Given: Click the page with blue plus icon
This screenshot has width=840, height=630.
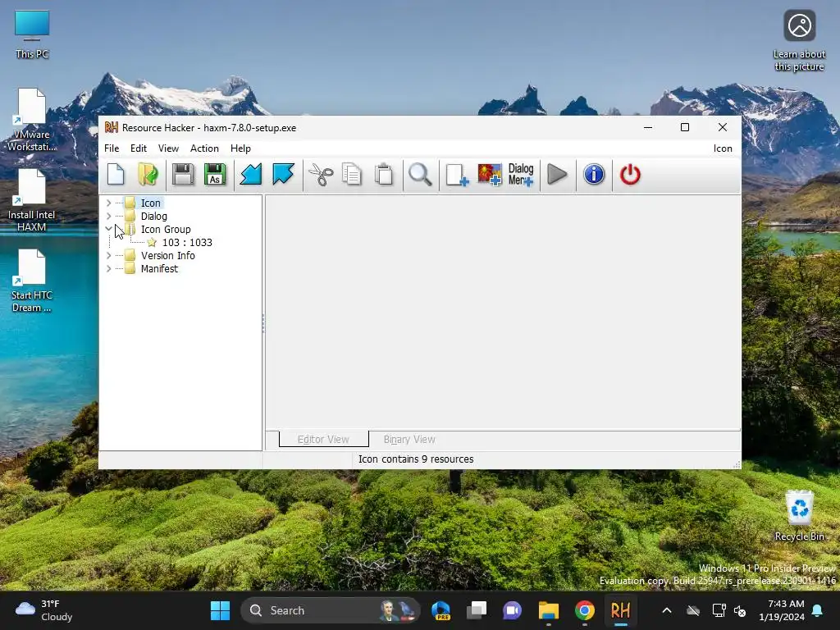Looking at the screenshot, I should tap(457, 175).
